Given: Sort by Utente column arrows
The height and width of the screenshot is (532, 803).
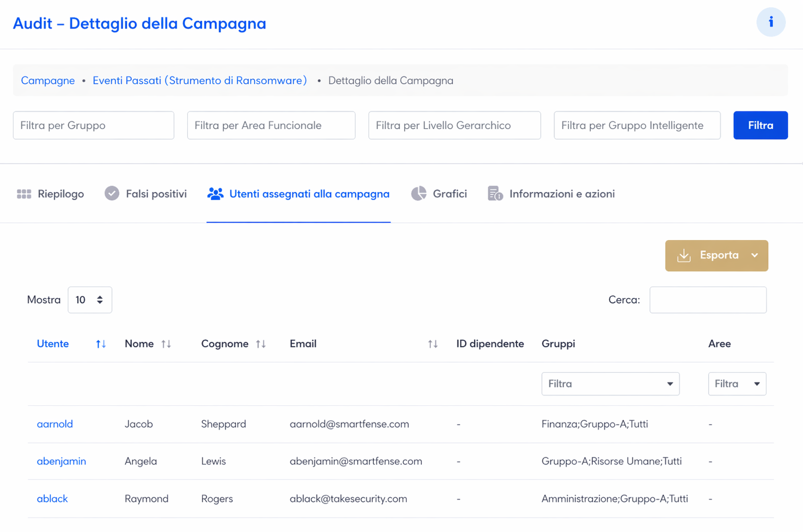Looking at the screenshot, I should click(x=101, y=344).
